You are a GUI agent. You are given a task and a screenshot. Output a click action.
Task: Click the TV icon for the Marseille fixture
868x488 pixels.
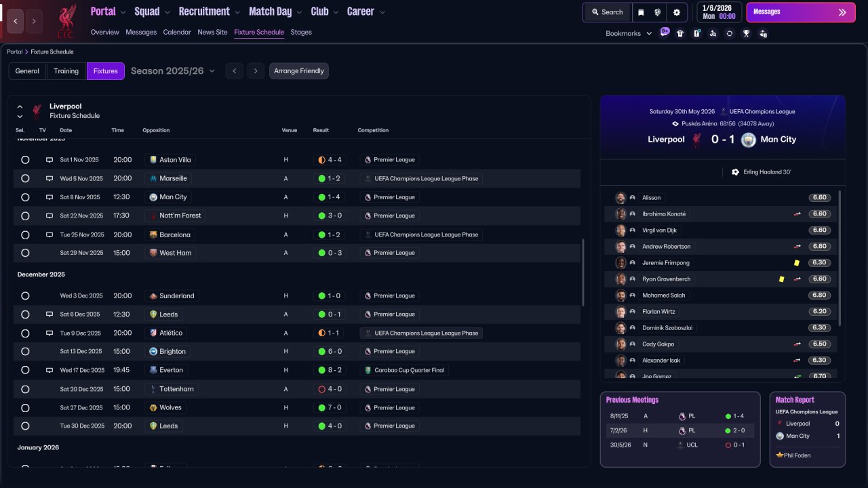(x=49, y=179)
